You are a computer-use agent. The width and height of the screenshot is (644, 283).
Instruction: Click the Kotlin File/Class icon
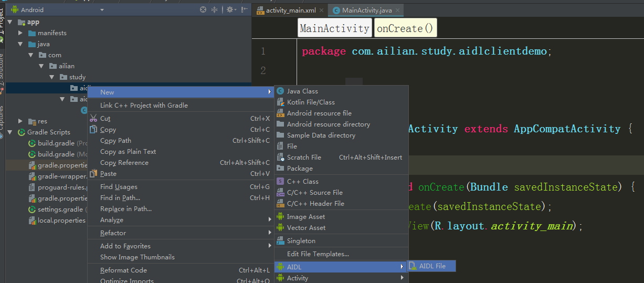pos(280,102)
